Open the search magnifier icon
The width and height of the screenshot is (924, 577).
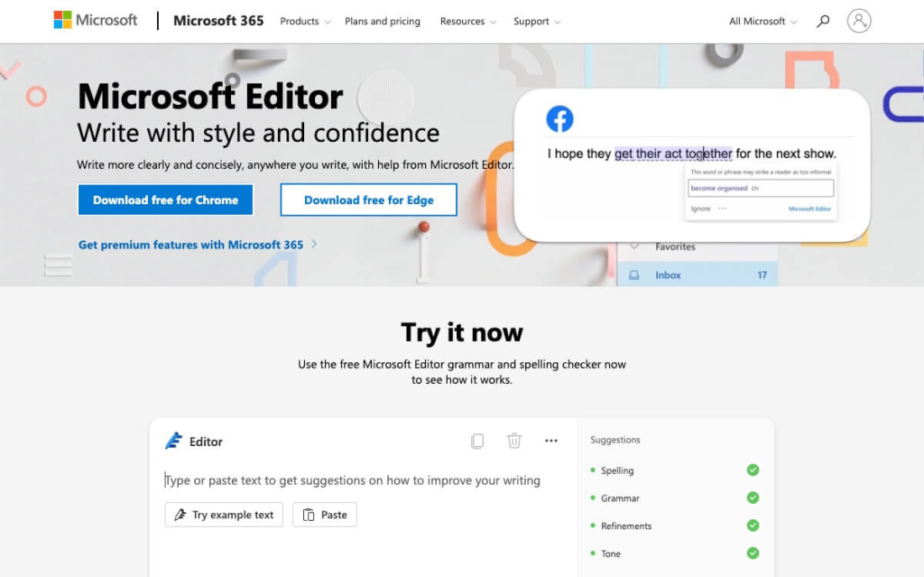coord(823,21)
